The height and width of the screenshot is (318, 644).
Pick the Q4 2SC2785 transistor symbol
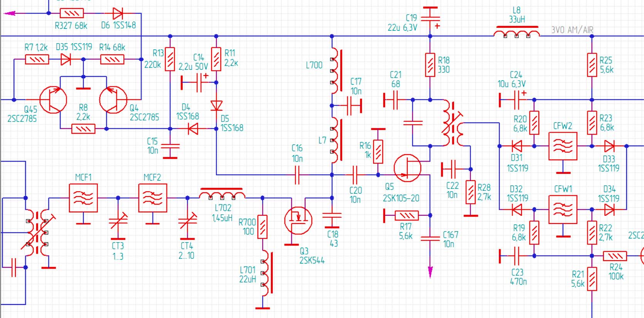point(113,100)
